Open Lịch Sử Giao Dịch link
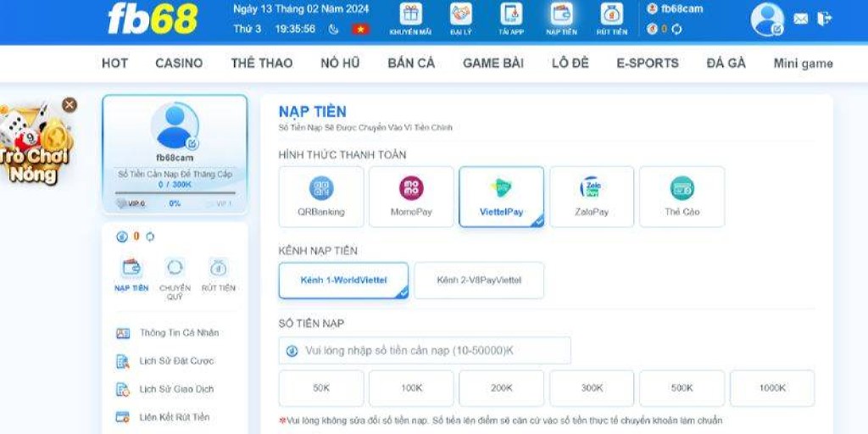This screenshot has width=868, height=434. (176, 389)
